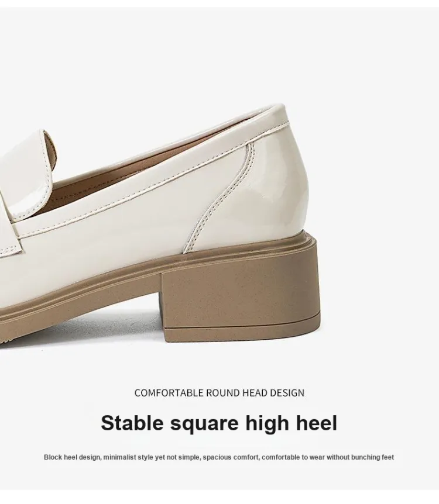Click "Block heel design" phrase in description

point(72,457)
